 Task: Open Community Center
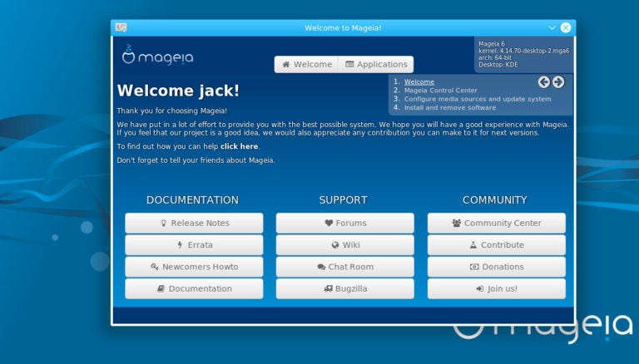[x=497, y=223]
